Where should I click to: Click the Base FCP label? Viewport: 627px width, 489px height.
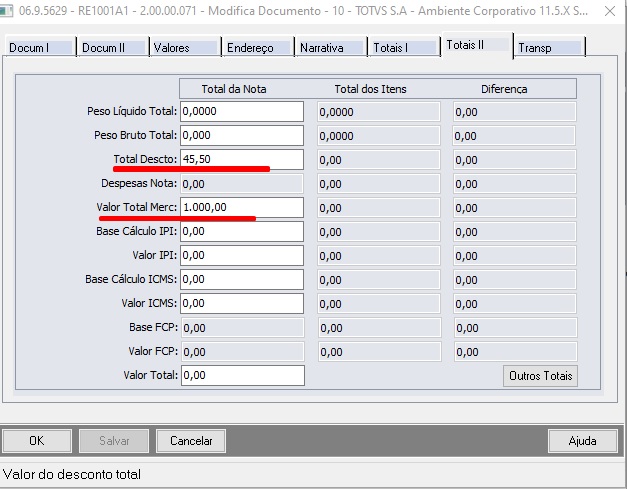point(154,327)
